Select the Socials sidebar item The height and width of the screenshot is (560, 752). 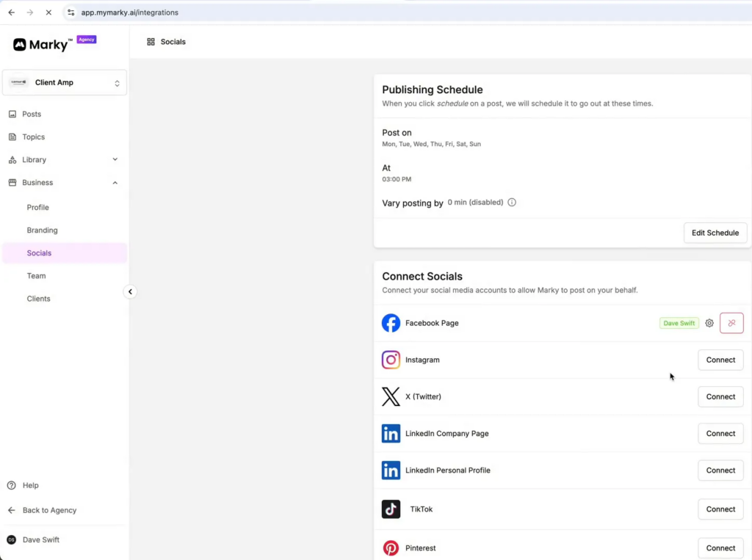click(x=65, y=253)
